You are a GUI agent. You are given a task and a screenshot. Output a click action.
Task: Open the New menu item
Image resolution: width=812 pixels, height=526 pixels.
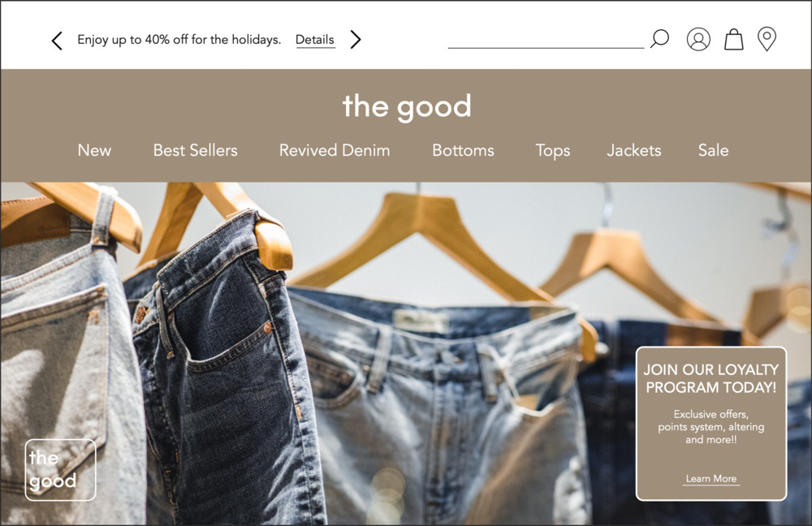pyautogui.click(x=94, y=150)
